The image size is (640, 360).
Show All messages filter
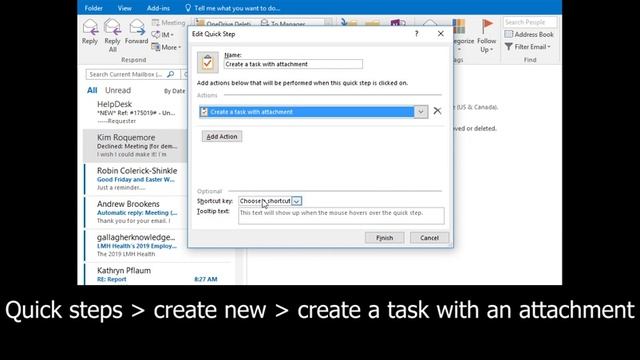click(x=92, y=90)
